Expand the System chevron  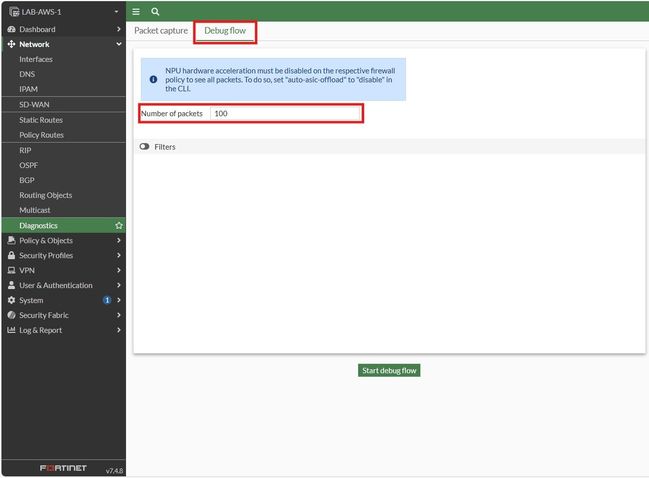pyautogui.click(x=119, y=300)
